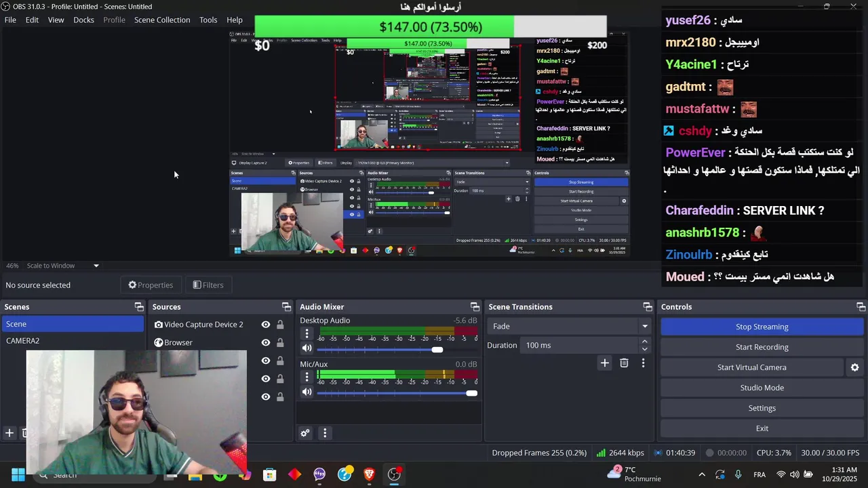Open advanced audio properties gear in Audio Mixer

[305, 433]
